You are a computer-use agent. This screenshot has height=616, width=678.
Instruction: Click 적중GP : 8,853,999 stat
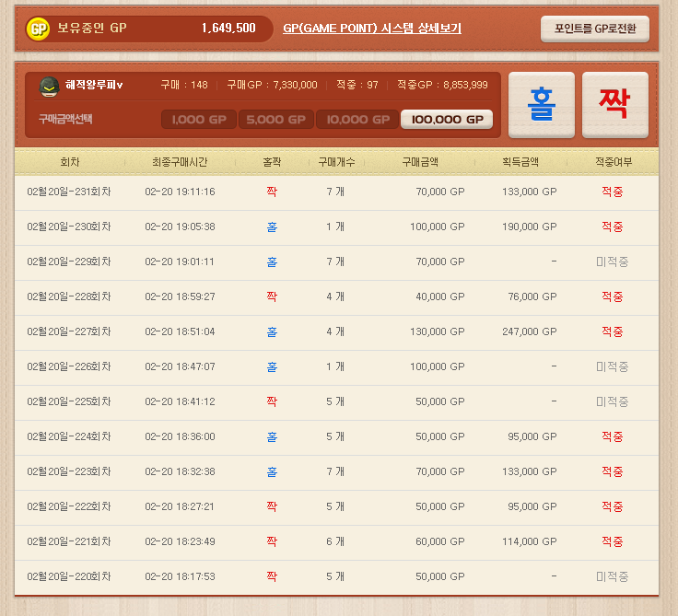point(442,85)
